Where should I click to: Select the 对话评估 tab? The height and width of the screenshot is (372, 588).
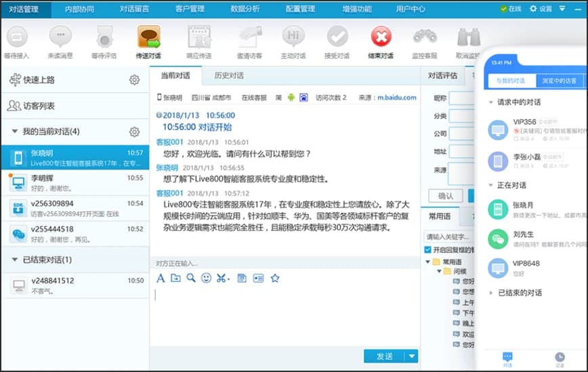point(443,76)
